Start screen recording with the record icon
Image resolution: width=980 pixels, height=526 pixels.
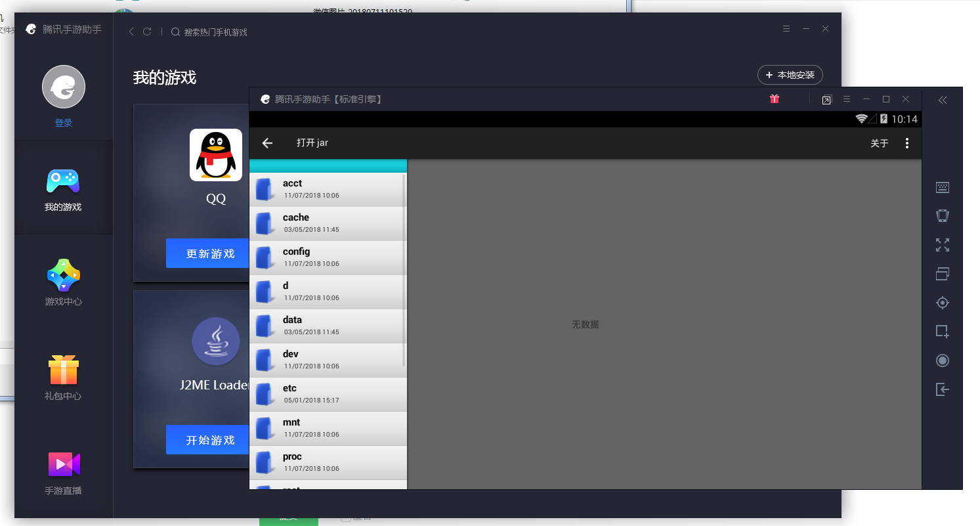(942, 361)
